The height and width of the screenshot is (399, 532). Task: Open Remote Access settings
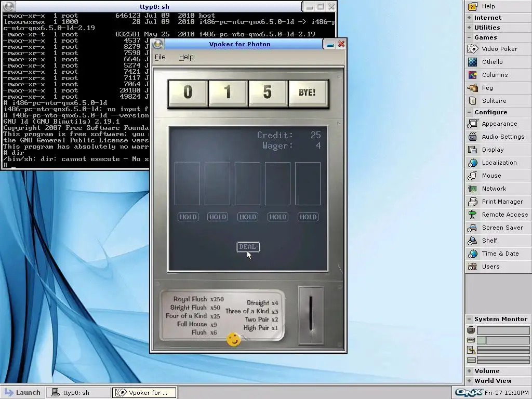click(498, 215)
